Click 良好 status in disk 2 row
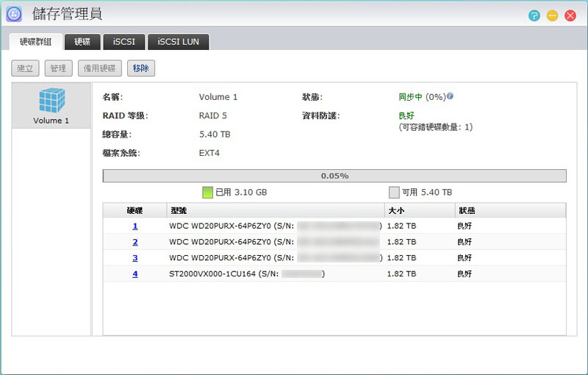This screenshot has height=375, width=588. coord(465,242)
